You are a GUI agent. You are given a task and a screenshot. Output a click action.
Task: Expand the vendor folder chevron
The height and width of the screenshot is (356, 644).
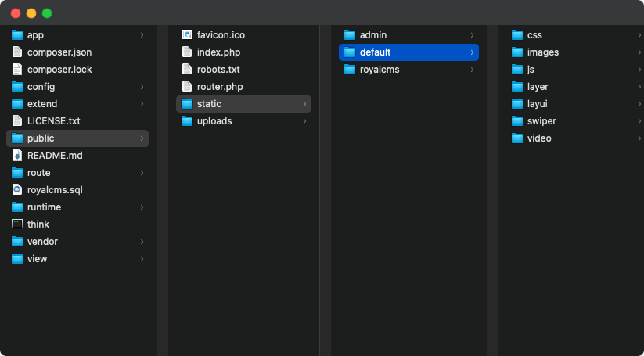click(x=142, y=242)
